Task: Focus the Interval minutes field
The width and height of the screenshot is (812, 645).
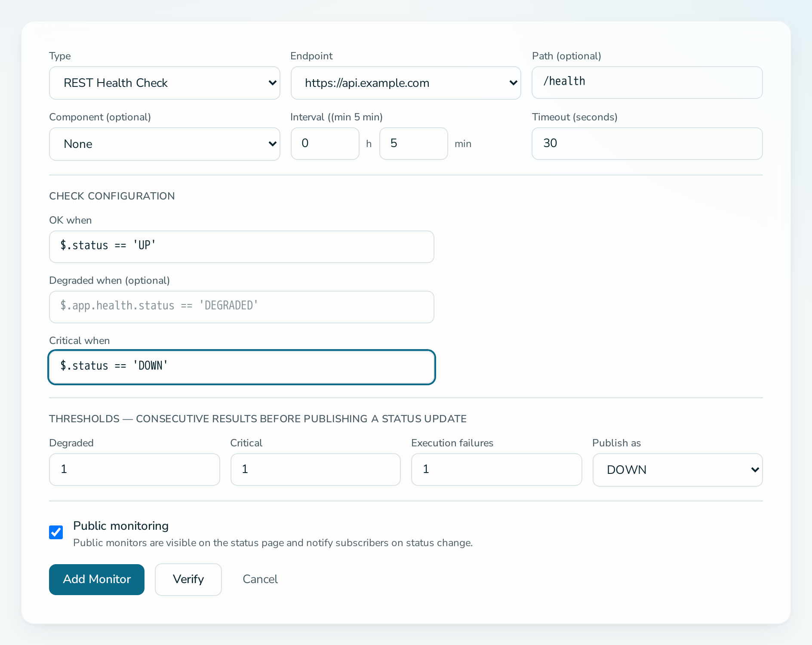Action: [413, 144]
